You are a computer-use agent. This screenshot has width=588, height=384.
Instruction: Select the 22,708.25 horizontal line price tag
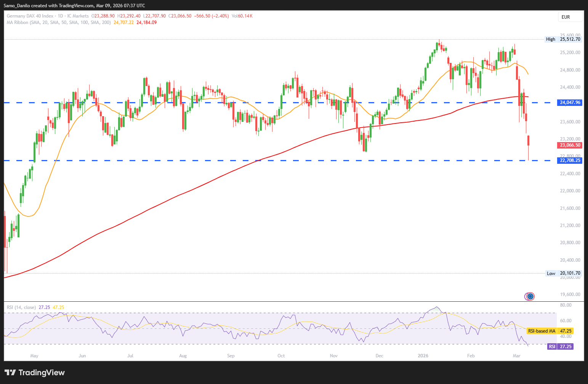(x=570, y=160)
